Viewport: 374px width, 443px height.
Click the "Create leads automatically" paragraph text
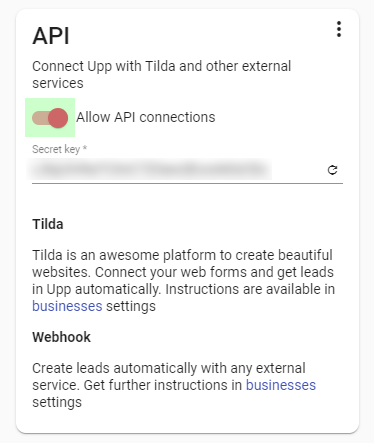point(169,368)
